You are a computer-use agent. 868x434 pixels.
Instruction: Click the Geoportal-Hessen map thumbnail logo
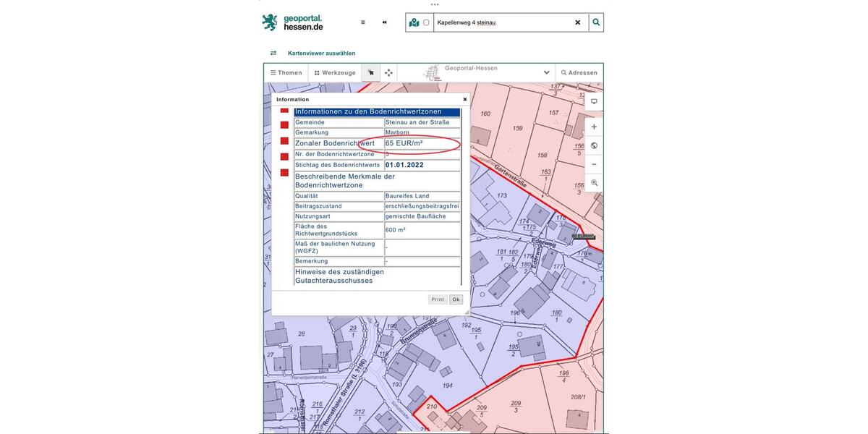[432, 72]
